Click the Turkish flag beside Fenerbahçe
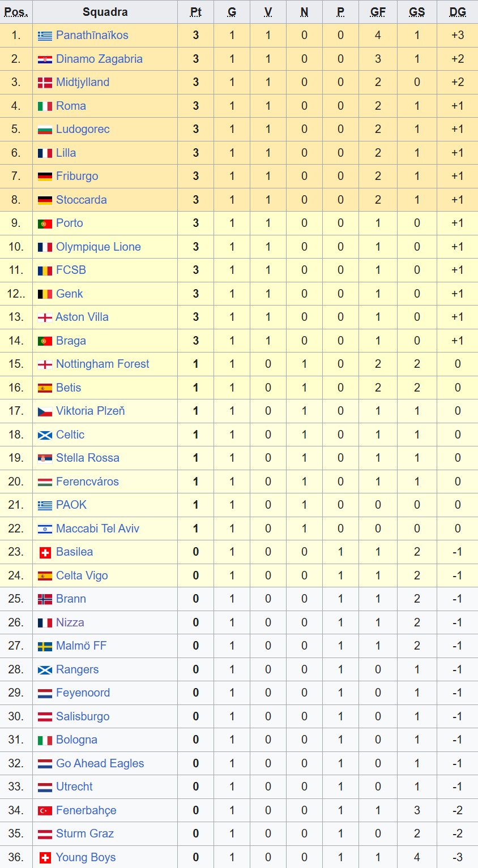The width and height of the screenshot is (478, 868). click(x=45, y=811)
